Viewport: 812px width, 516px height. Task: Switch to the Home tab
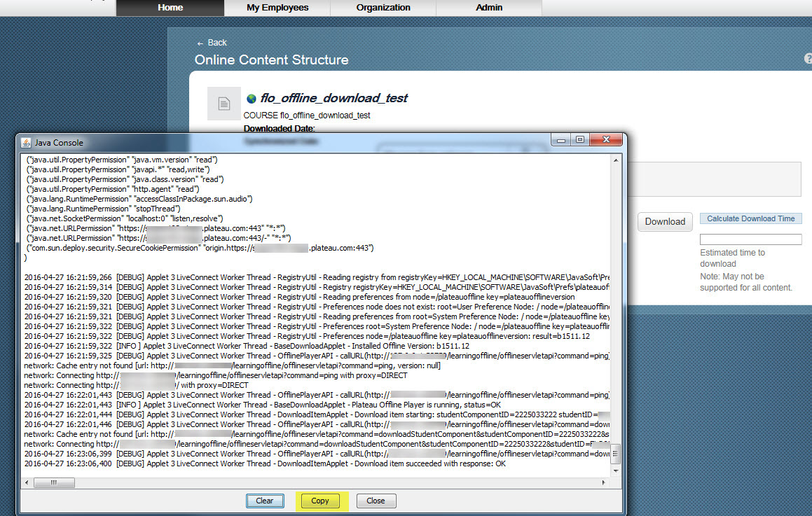170,8
